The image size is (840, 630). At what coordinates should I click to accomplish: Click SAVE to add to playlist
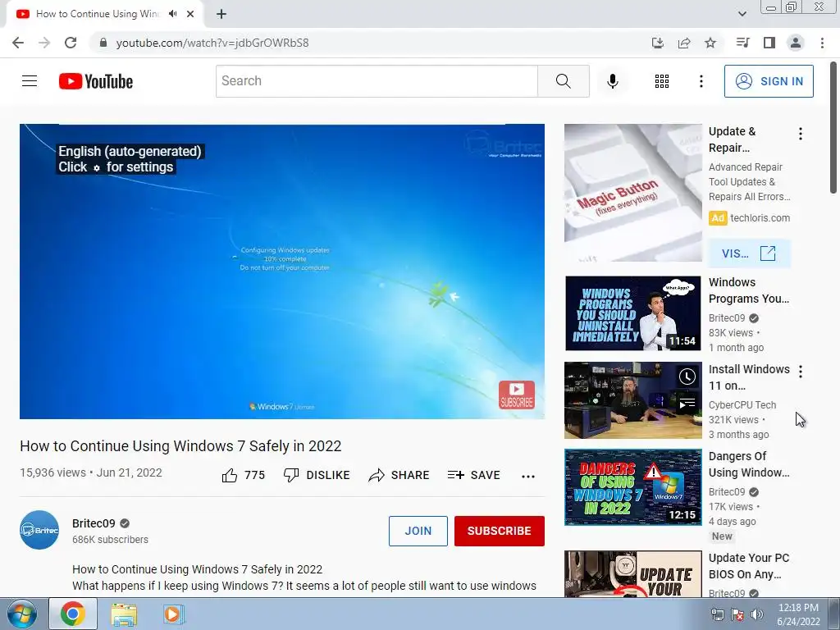click(x=473, y=475)
